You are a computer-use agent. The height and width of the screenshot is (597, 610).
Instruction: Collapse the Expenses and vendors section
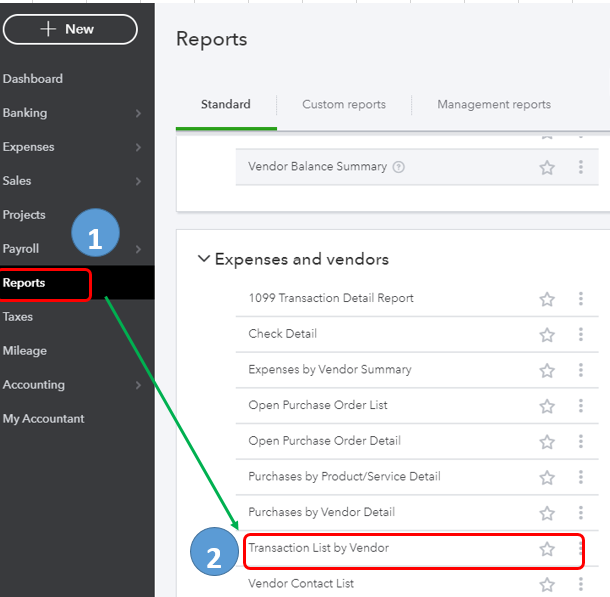[x=205, y=259]
